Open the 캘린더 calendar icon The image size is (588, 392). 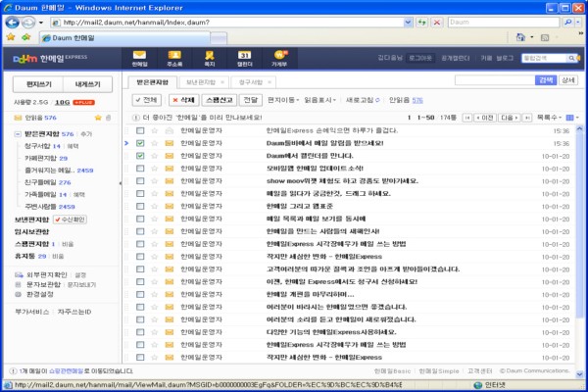point(244,58)
